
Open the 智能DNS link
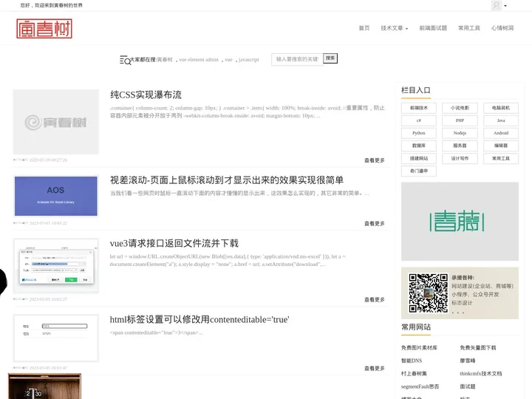[x=412, y=361]
